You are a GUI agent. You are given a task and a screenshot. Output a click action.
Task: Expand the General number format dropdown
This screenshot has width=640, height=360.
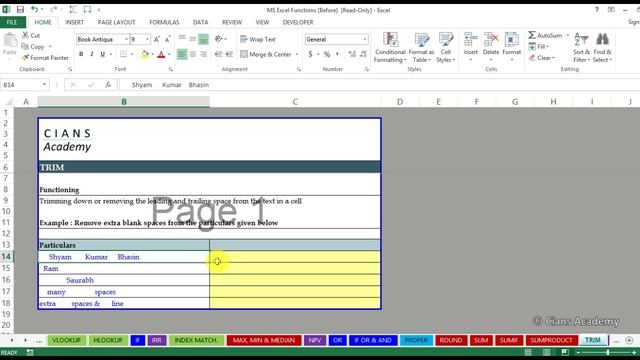point(364,39)
